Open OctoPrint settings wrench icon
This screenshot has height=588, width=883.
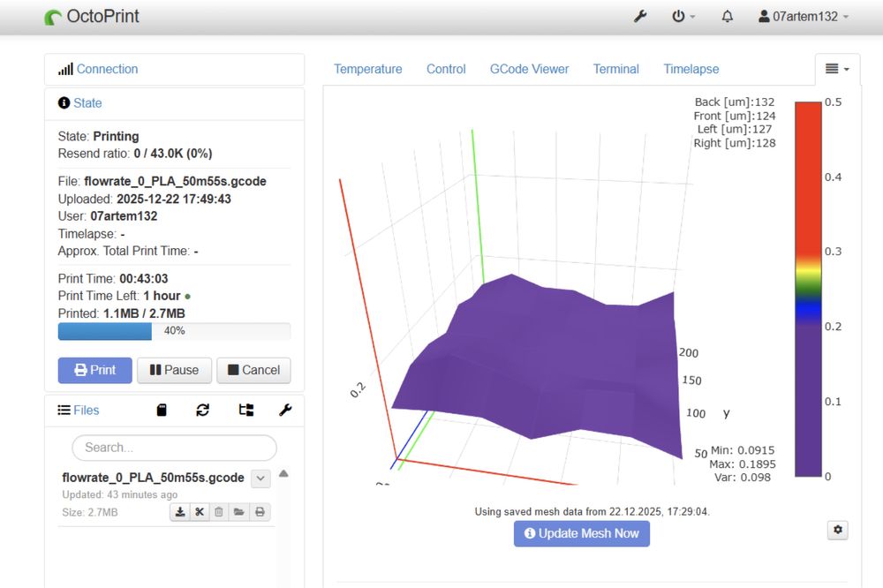pyautogui.click(x=640, y=16)
